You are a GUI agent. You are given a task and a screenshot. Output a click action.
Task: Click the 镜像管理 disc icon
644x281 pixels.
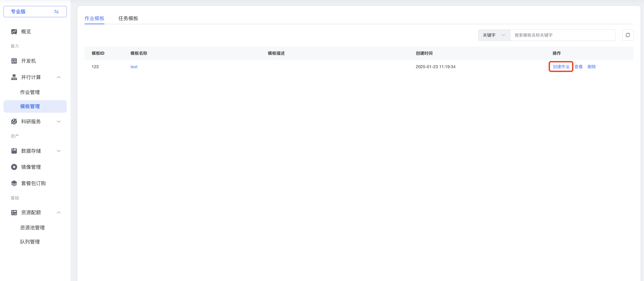pos(14,167)
